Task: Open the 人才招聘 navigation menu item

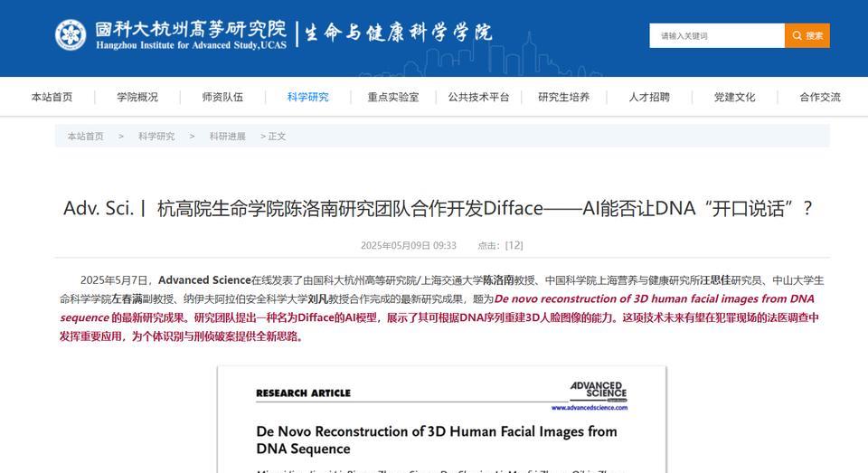Action: pos(649,97)
